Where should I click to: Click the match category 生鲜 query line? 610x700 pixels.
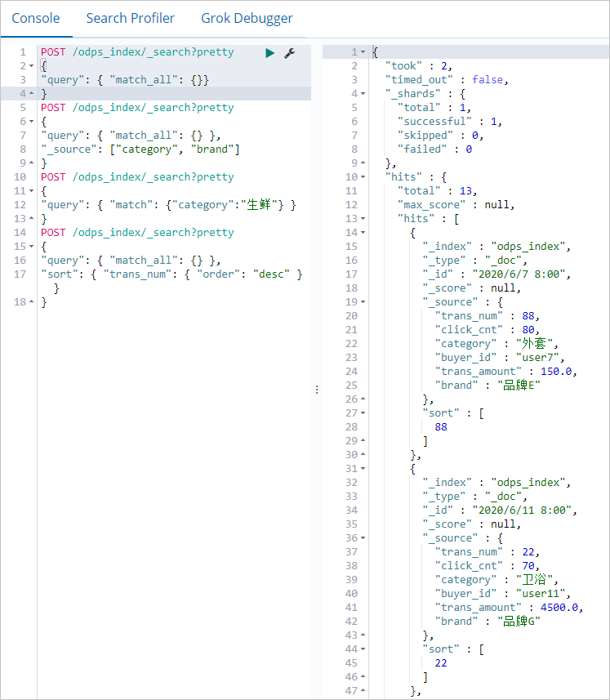(x=168, y=205)
